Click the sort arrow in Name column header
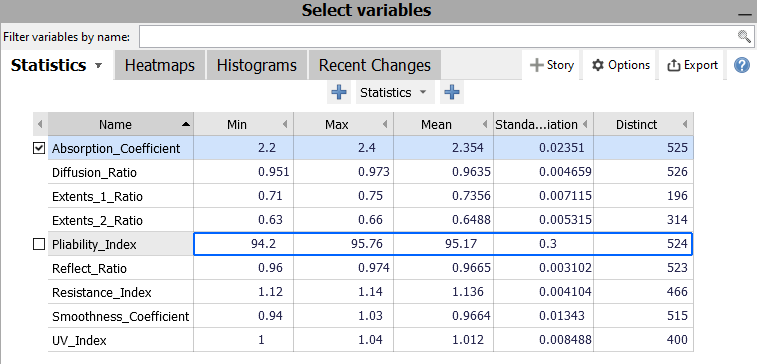Screen dimensions: 757x364 [x=186, y=125]
